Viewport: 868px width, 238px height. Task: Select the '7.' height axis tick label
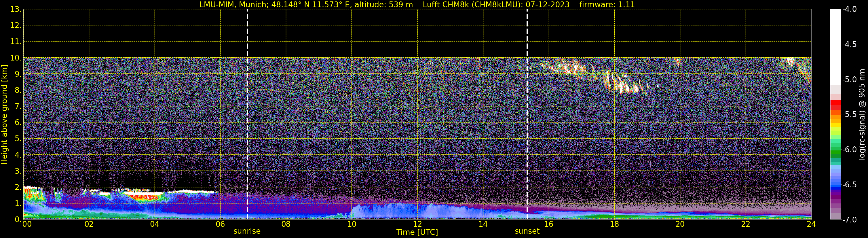18,107
